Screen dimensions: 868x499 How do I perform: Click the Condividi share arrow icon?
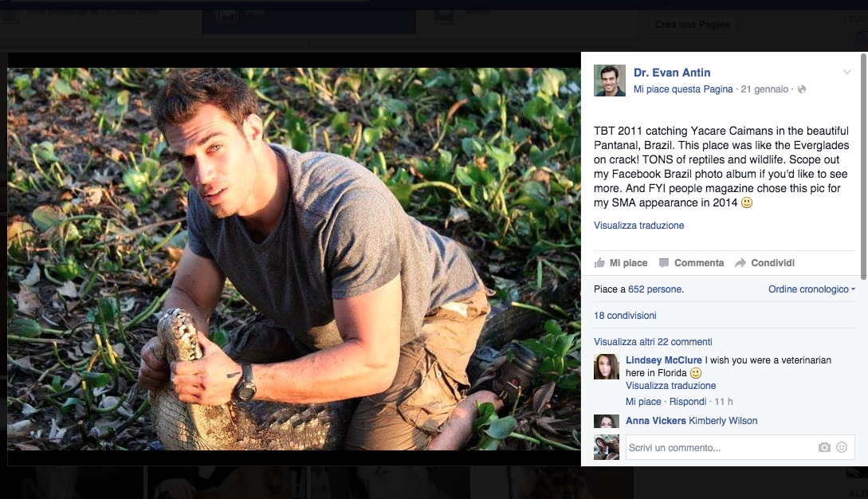[740, 263]
